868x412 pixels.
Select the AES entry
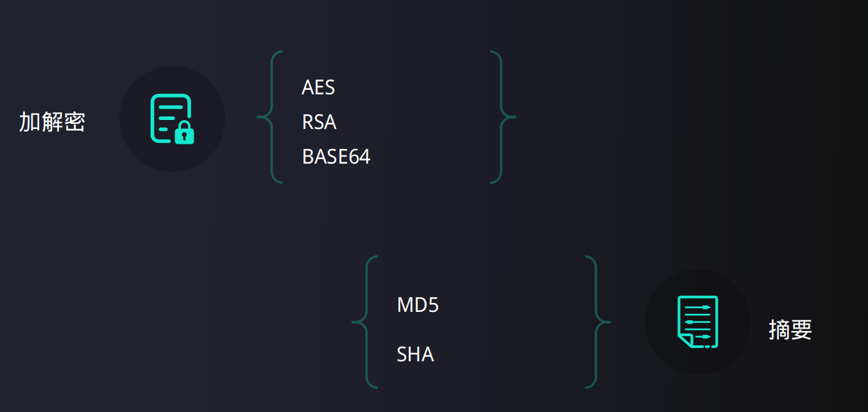coord(318,87)
